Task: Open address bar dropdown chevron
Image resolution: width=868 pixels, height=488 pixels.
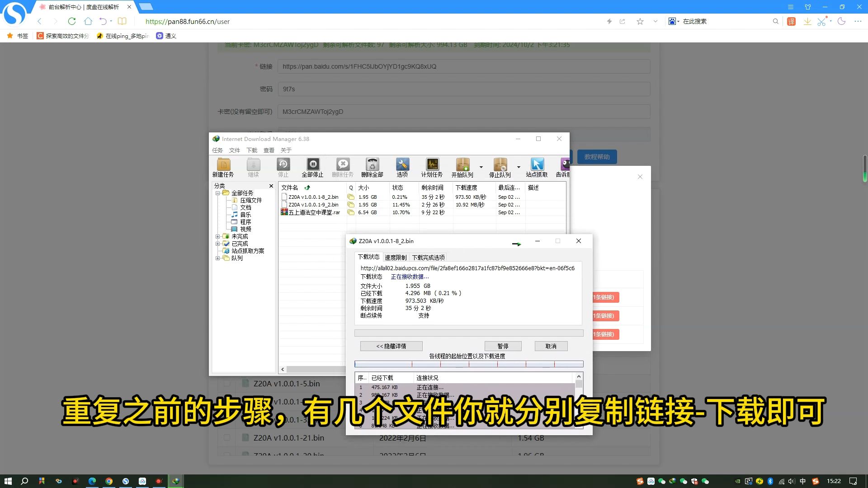Action: 655,21
